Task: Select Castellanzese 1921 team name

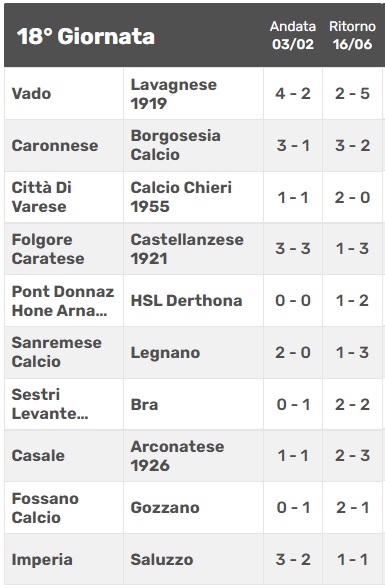Action: pyautogui.click(x=187, y=249)
